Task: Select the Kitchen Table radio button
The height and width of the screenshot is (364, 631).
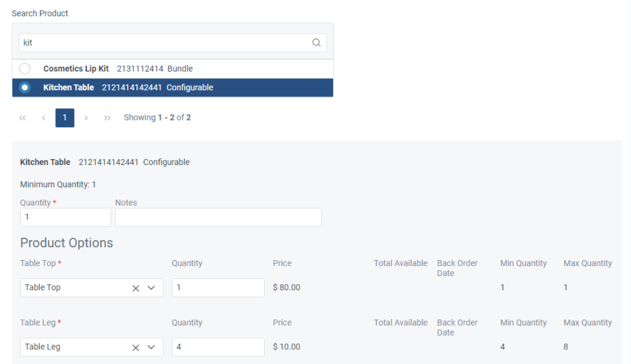Action: coord(24,88)
